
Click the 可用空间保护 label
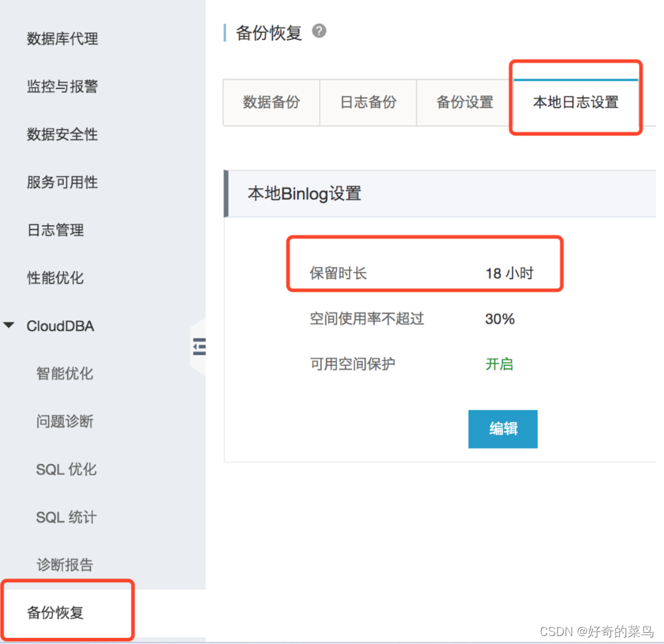(353, 364)
